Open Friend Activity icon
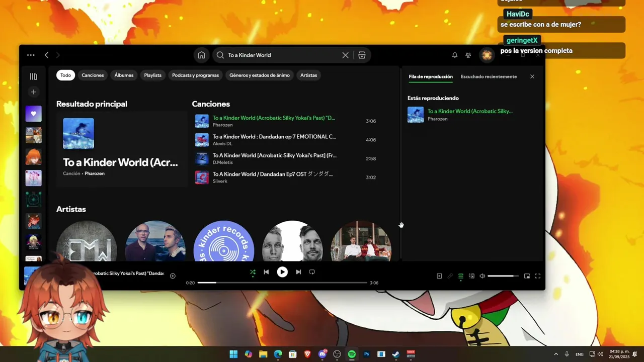 pos(468,55)
